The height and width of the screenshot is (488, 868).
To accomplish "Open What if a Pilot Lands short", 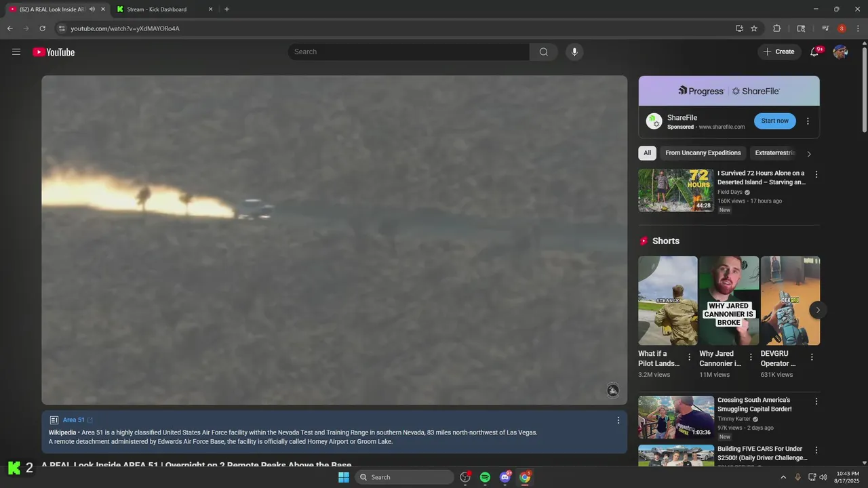I will [667, 301].
